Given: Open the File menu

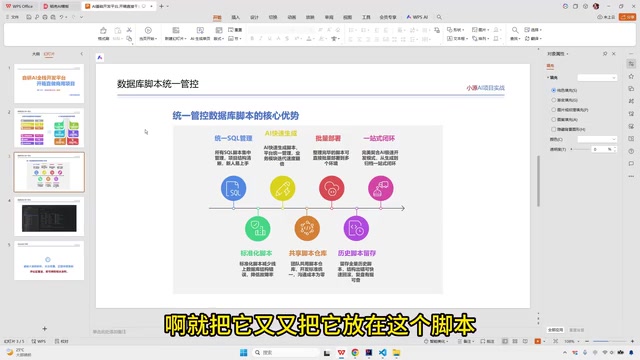Looking at the screenshot, I should (x=12, y=17).
